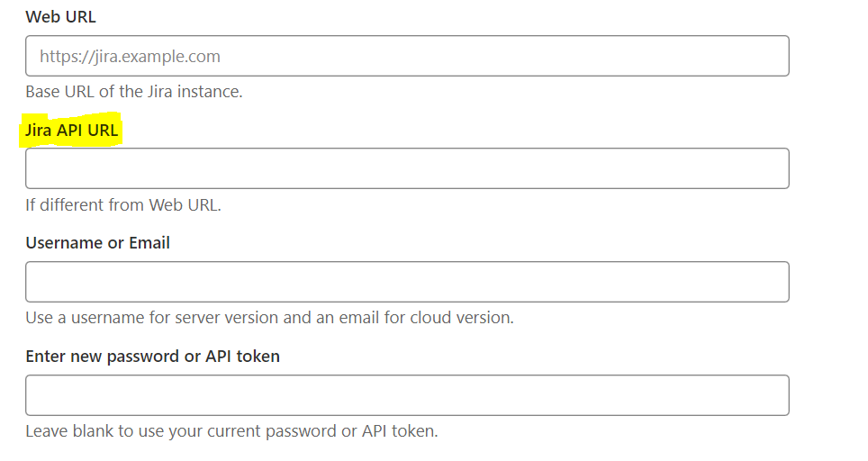
Task: Click the Web URL input field
Action: coord(407,56)
